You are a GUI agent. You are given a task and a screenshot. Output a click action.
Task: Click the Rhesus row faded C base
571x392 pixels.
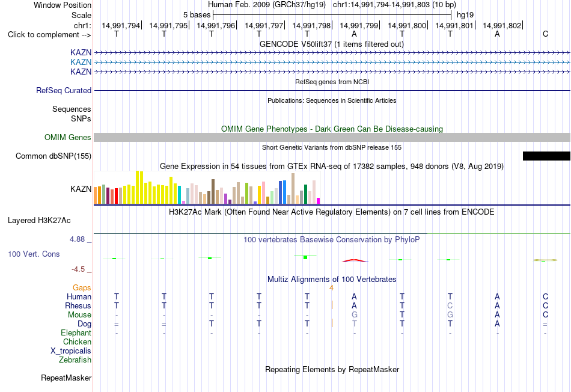(450, 305)
